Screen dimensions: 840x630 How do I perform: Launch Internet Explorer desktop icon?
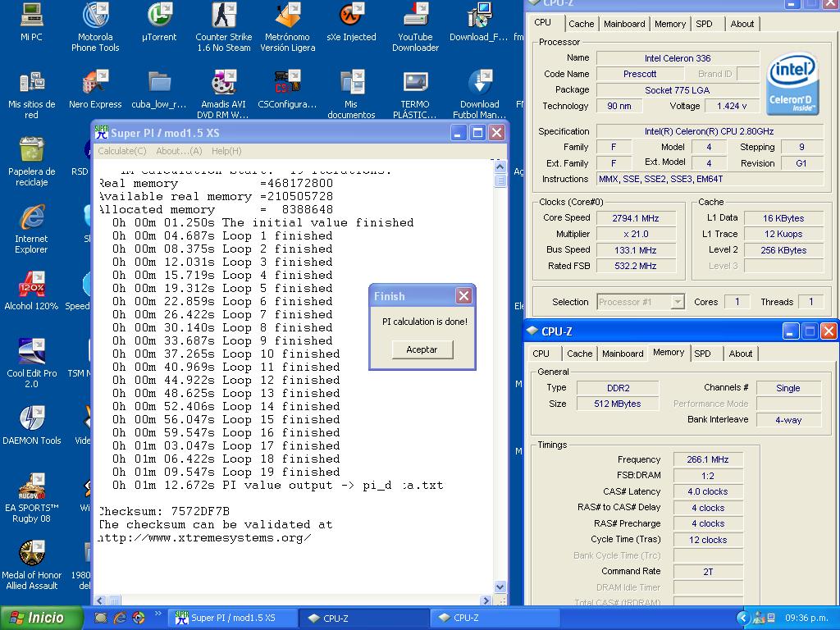click(x=32, y=228)
